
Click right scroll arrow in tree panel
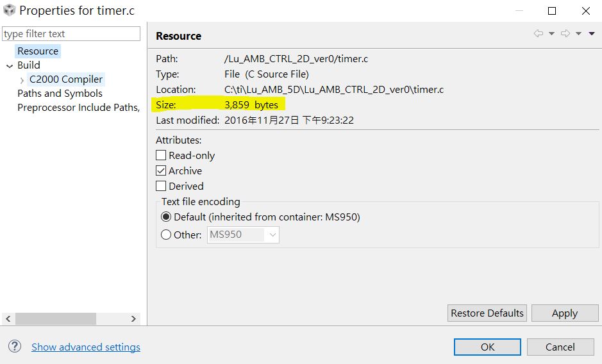point(133,318)
